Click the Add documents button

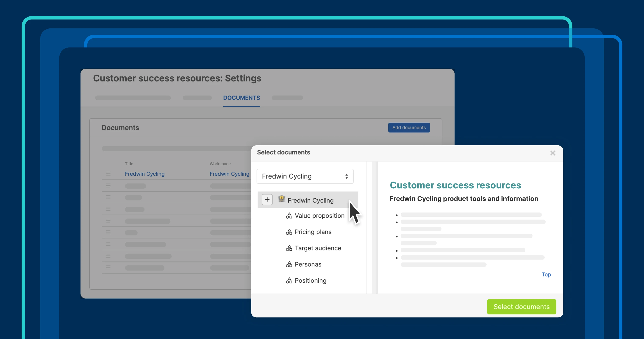[409, 128]
